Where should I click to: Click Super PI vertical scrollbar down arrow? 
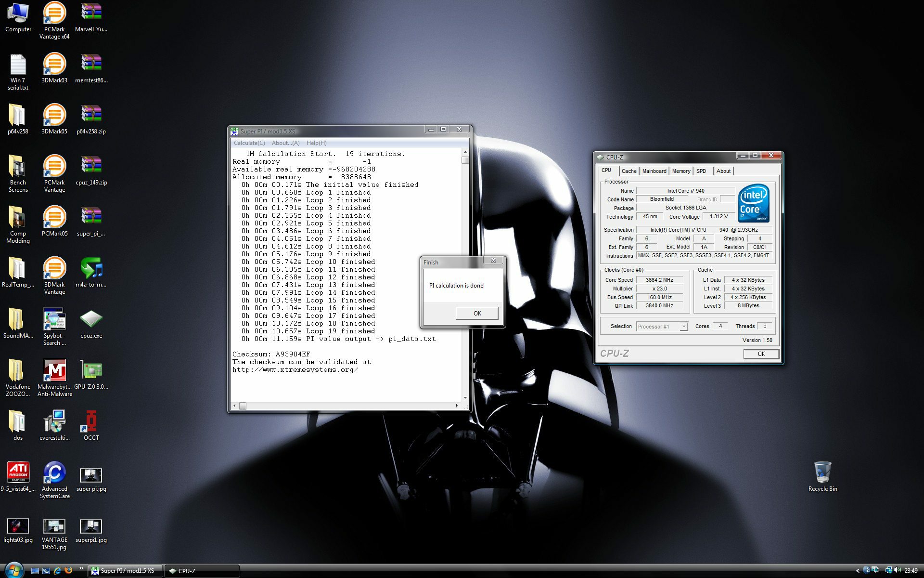pos(465,398)
